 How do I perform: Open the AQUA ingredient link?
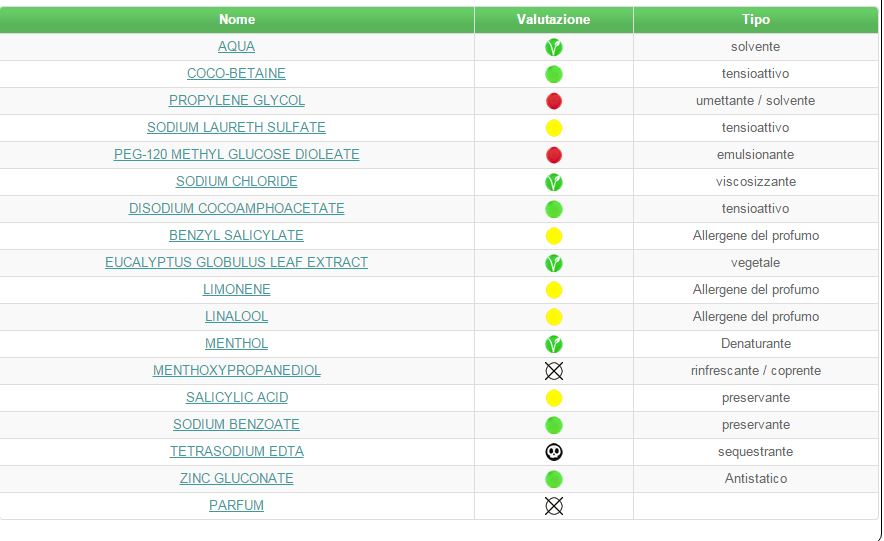point(236,46)
